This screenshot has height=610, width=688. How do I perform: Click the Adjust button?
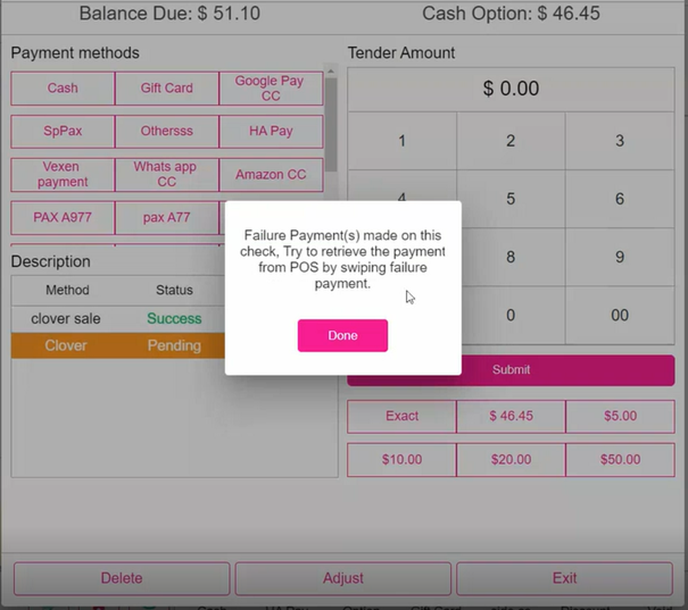point(343,578)
